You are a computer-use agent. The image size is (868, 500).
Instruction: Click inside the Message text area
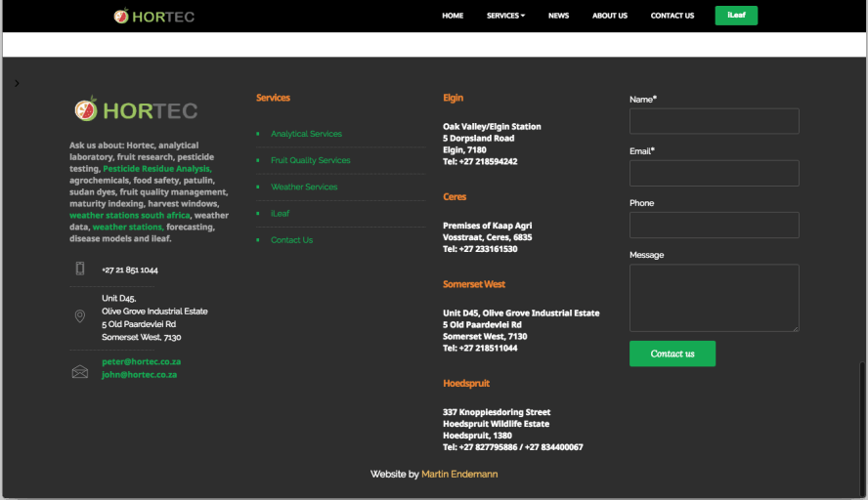point(714,298)
